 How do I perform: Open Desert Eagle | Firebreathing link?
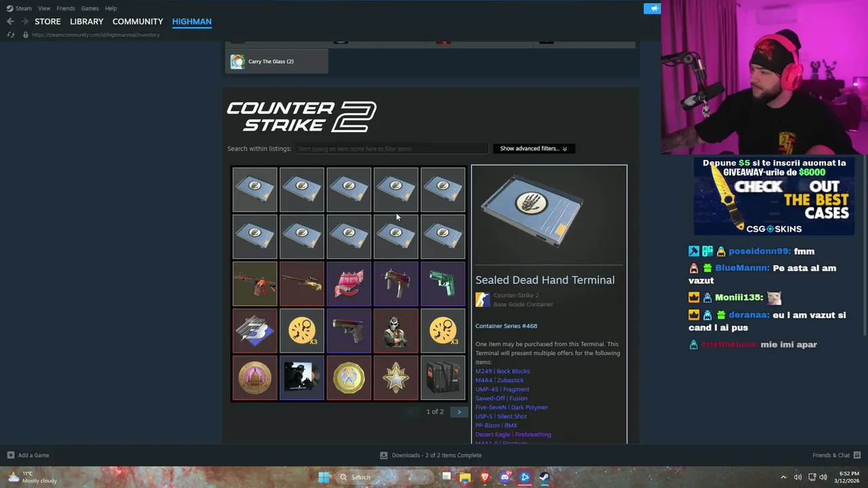513,434
